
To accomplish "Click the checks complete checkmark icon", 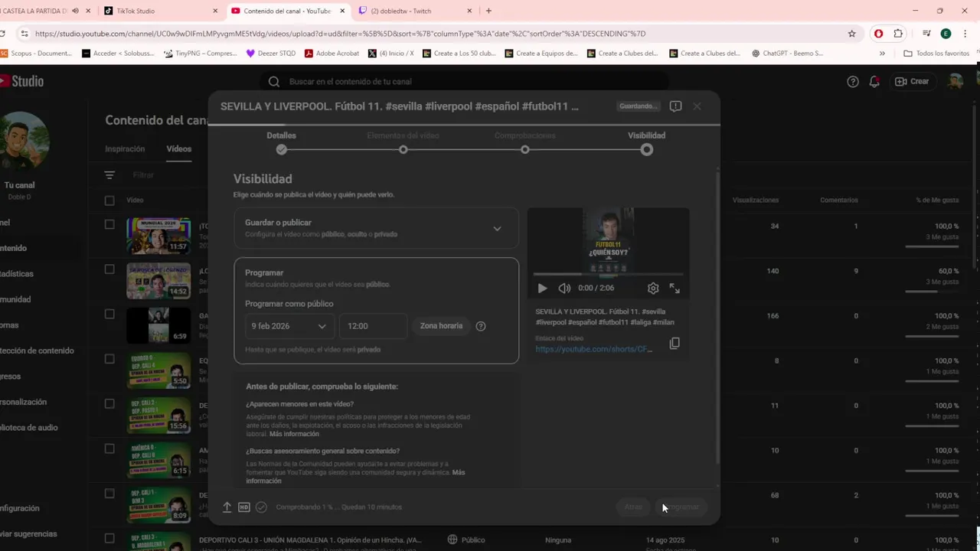I will pyautogui.click(x=261, y=507).
